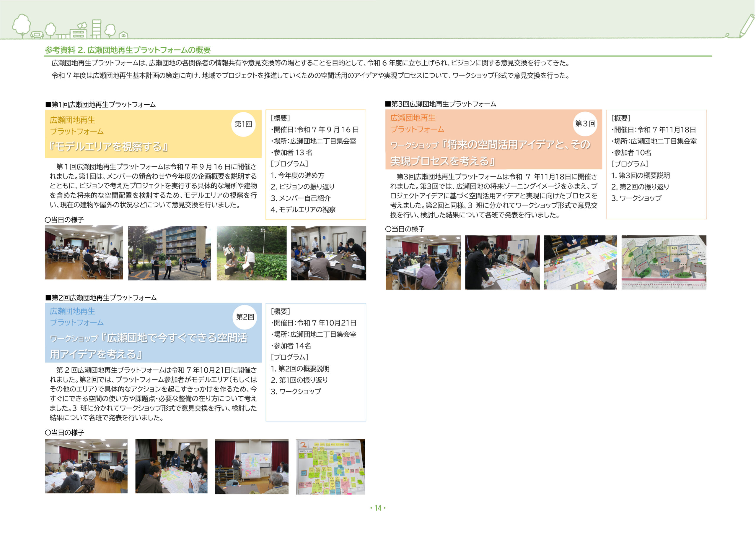Click 3. ワークショップ in the second session program

coord(296,391)
